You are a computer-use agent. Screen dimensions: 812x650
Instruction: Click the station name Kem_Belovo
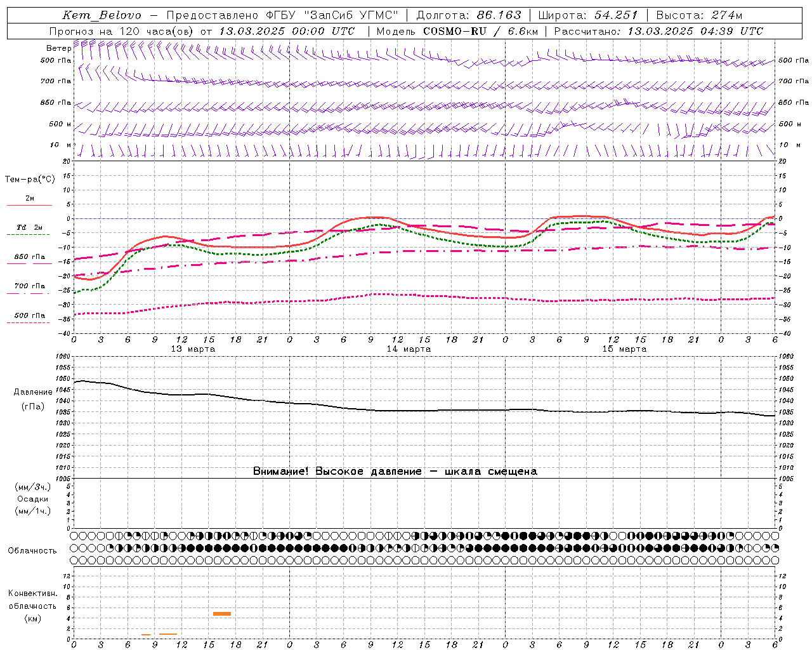click(102, 15)
